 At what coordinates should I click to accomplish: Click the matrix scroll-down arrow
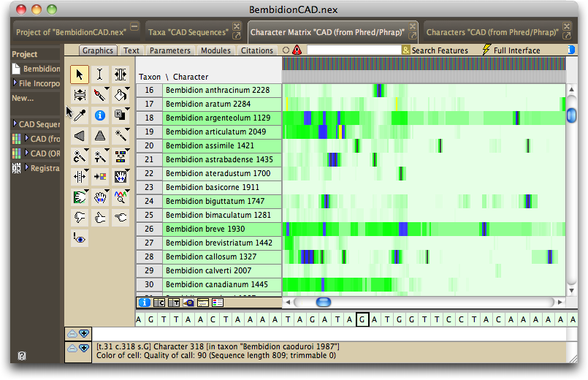[x=571, y=290]
